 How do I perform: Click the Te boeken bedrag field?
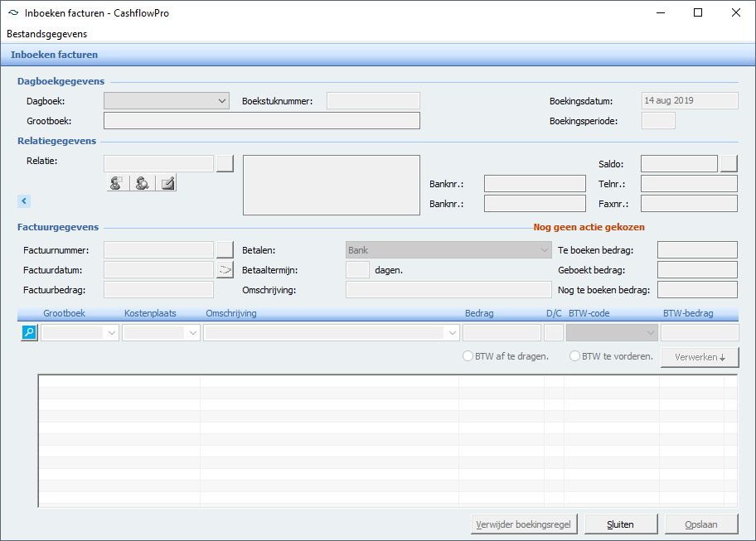pos(697,249)
